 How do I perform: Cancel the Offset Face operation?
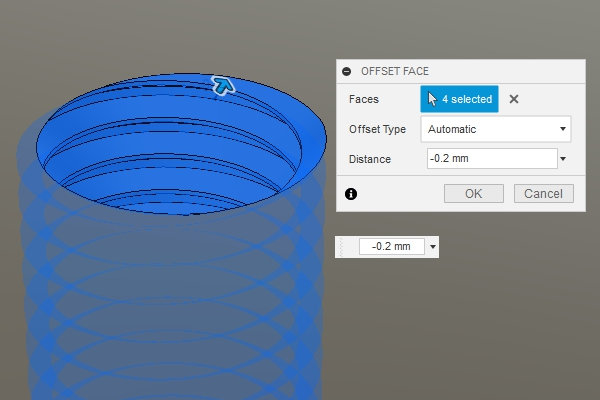click(544, 193)
